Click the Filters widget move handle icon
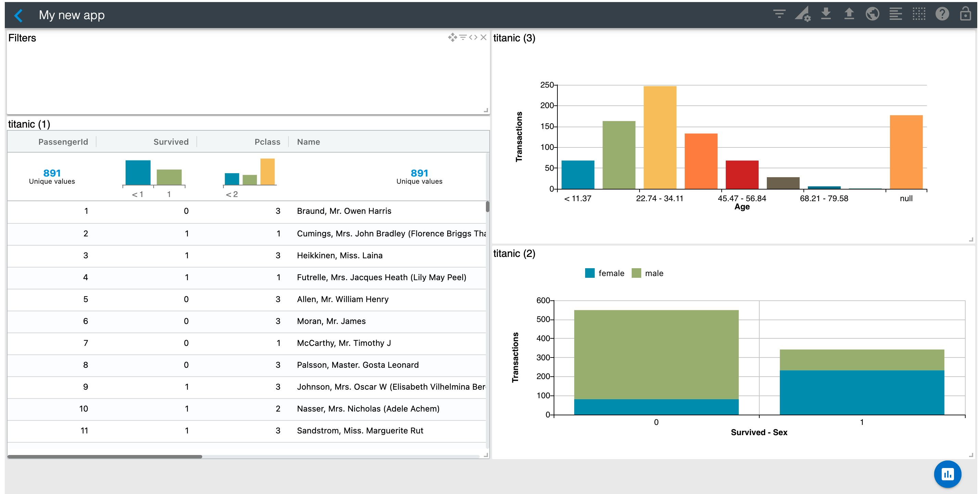The height and width of the screenshot is (494, 980). (452, 37)
